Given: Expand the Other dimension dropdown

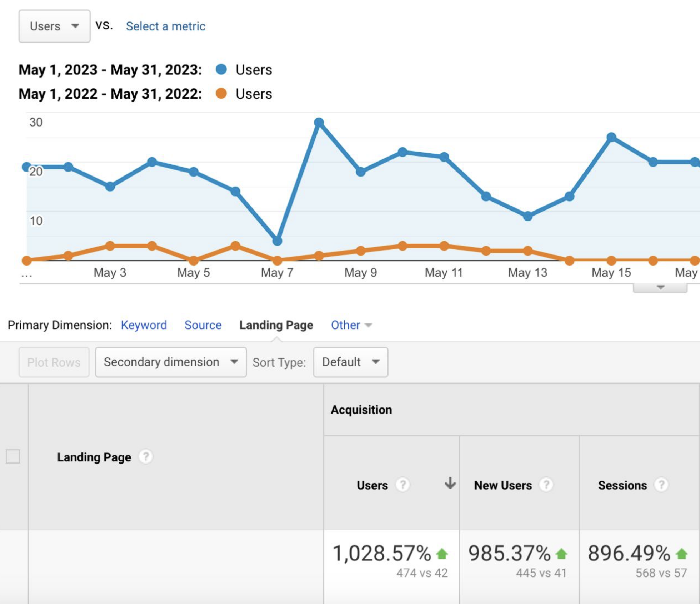Looking at the screenshot, I should coord(351,325).
